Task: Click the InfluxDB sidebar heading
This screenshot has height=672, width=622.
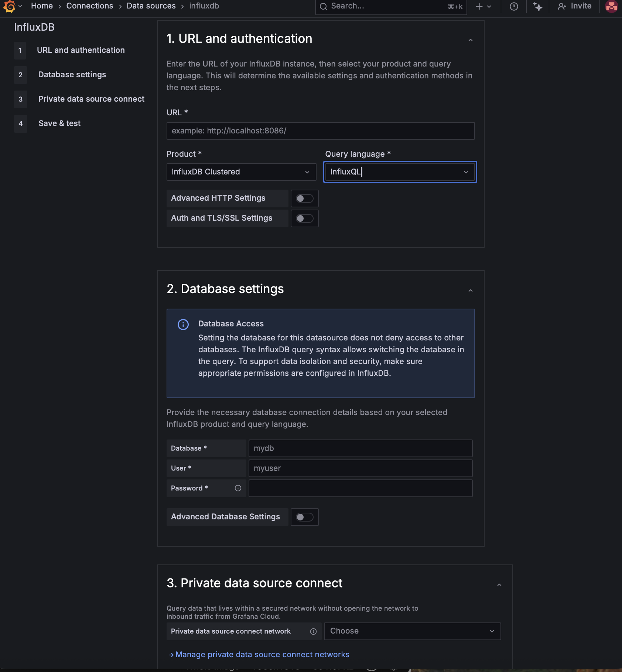Action: [34, 27]
